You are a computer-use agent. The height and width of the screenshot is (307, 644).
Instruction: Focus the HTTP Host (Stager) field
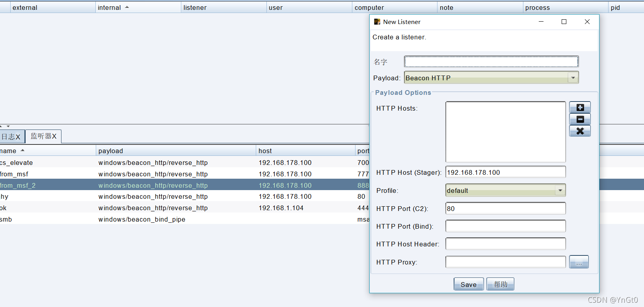(506, 172)
